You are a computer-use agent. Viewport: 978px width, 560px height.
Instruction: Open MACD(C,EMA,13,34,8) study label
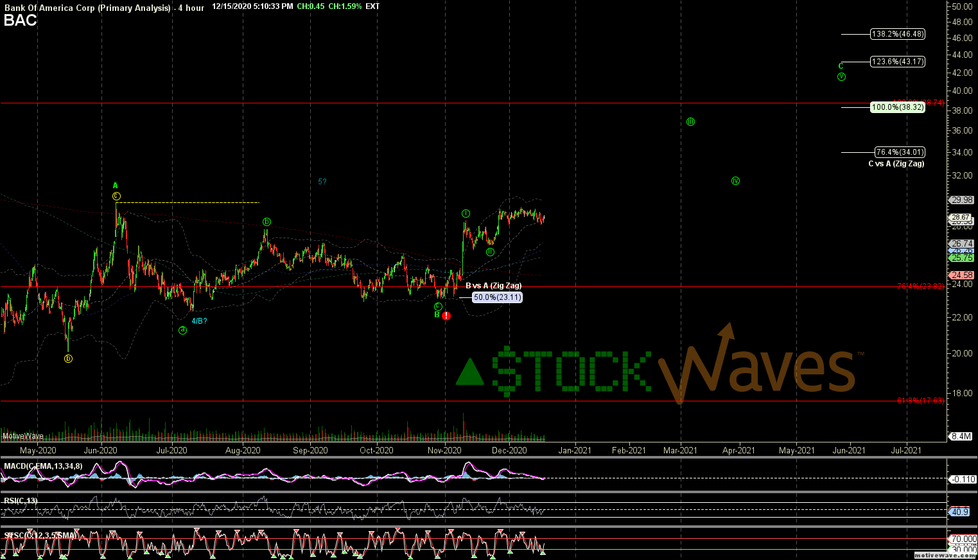[x=43, y=466]
